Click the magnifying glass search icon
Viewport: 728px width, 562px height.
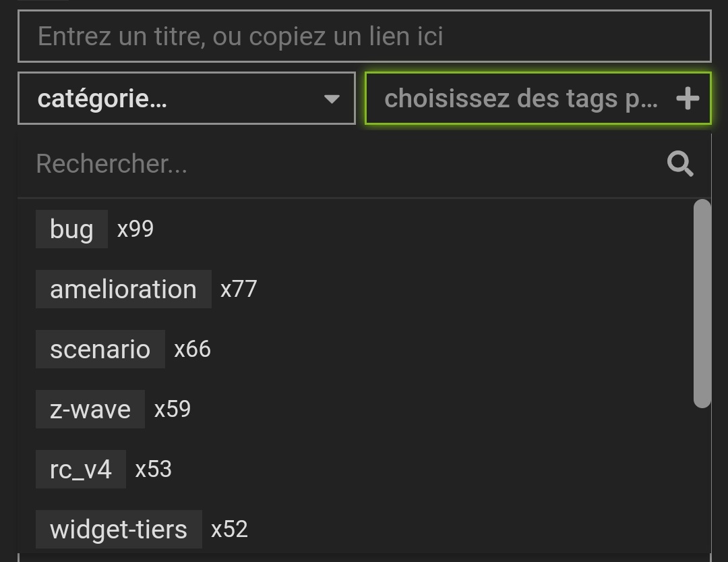point(680,164)
